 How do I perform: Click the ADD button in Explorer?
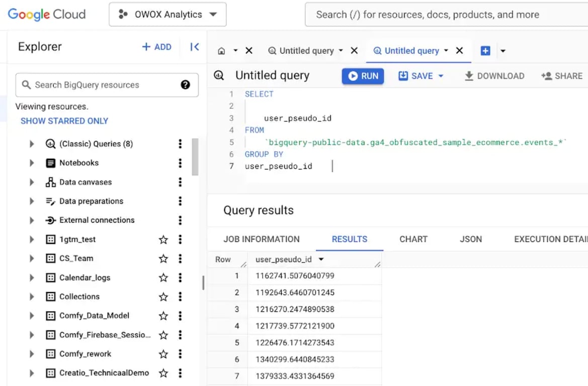pos(157,47)
